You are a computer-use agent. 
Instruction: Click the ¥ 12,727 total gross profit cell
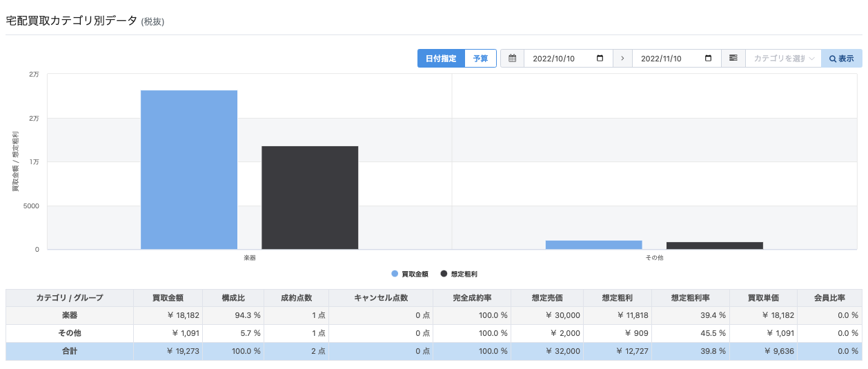click(x=618, y=351)
